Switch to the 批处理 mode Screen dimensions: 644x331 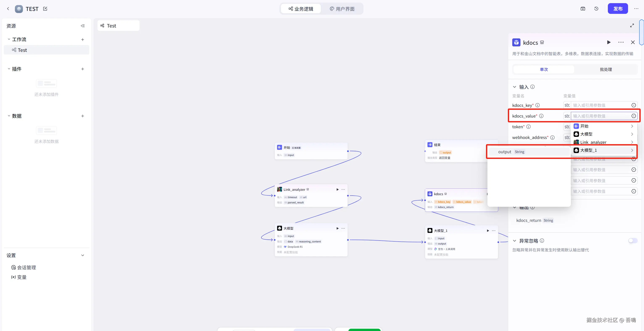click(606, 69)
